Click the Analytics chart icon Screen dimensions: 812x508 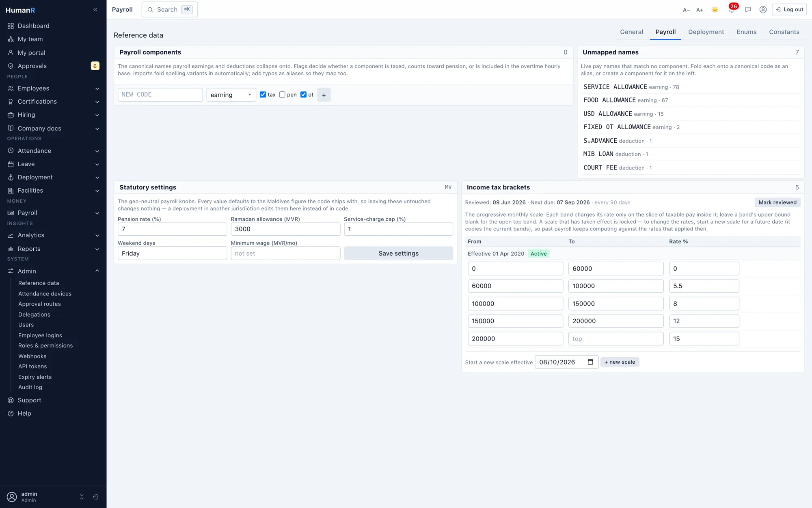pyautogui.click(x=11, y=235)
